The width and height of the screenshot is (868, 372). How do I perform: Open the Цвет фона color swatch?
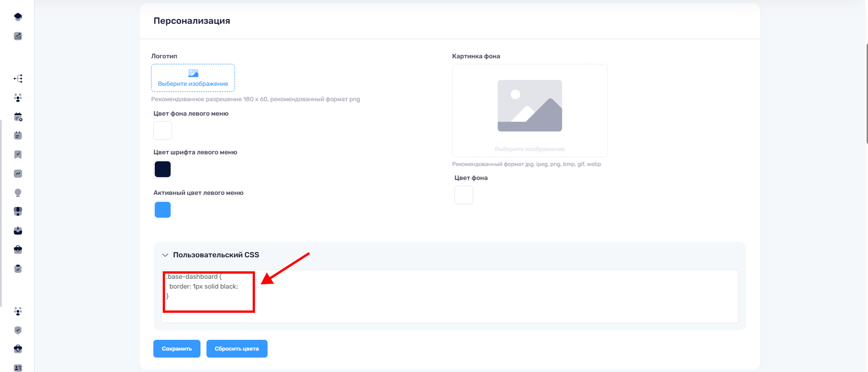464,195
